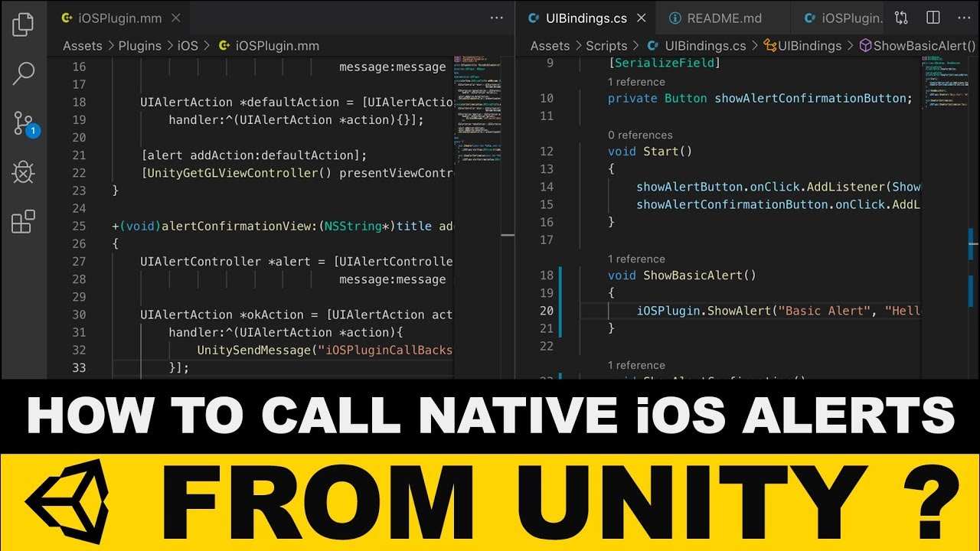
Task: Open left editor's More Actions ellipsis
Action: (x=497, y=18)
